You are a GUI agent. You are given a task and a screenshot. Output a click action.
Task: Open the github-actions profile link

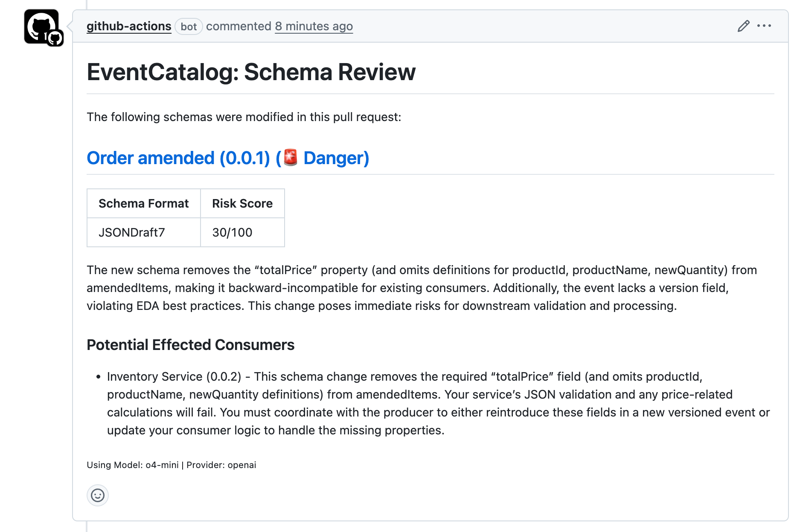coord(129,26)
